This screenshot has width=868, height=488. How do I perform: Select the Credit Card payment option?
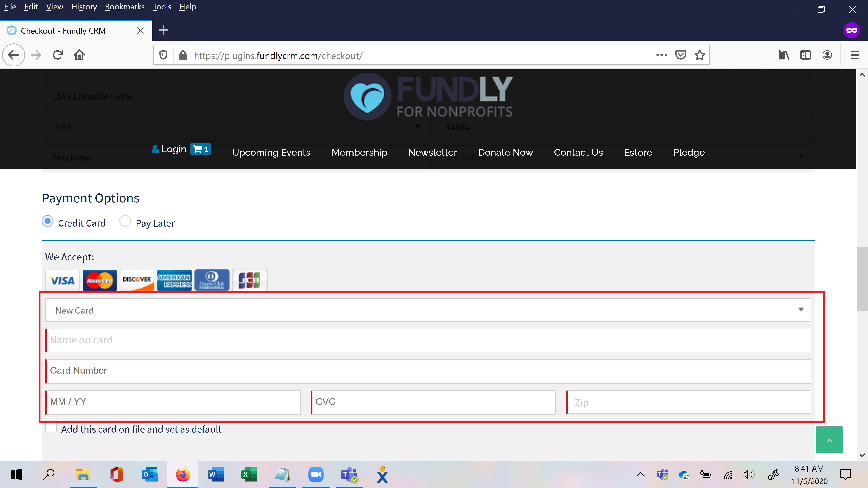click(x=47, y=221)
